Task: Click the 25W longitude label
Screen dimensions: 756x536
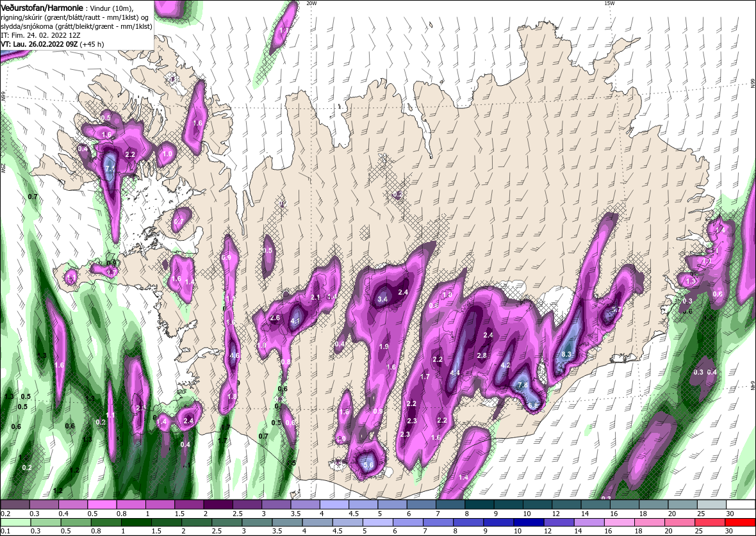Action: (3, 168)
